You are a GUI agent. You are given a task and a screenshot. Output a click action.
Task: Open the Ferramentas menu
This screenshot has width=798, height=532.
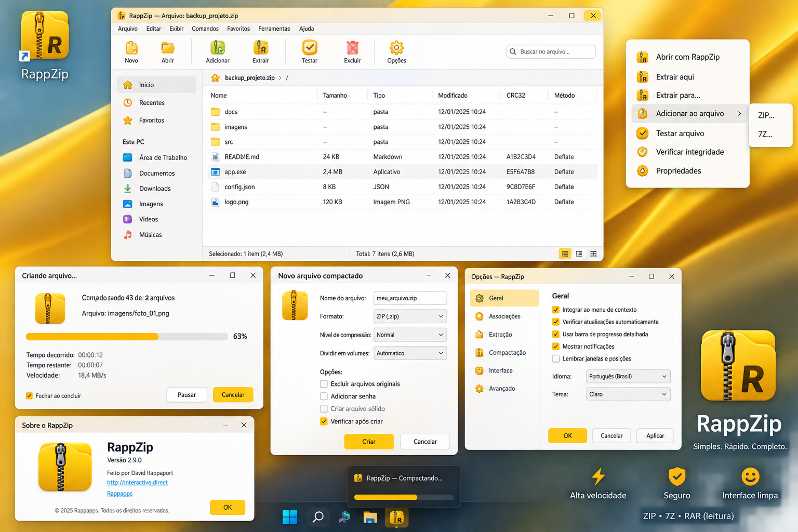click(x=274, y=29)
